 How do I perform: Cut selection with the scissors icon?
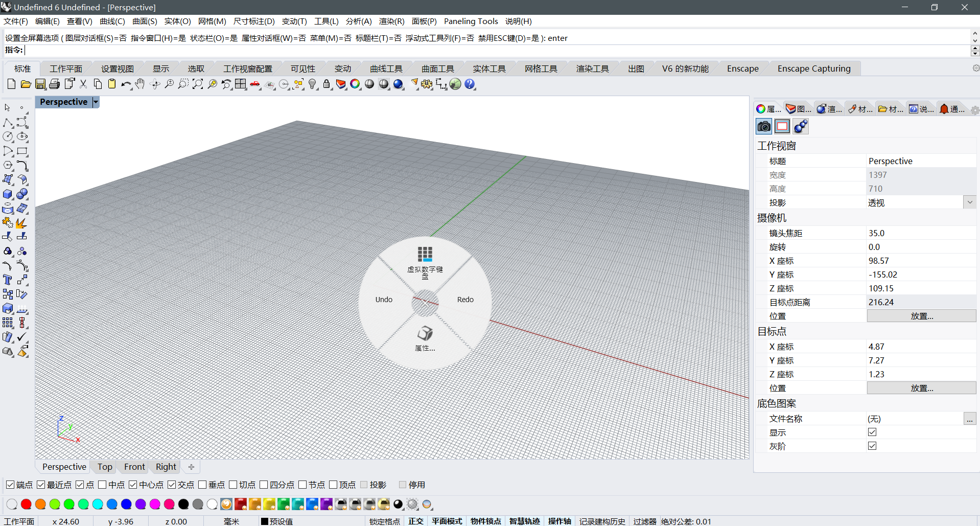[x=83, y=84]
